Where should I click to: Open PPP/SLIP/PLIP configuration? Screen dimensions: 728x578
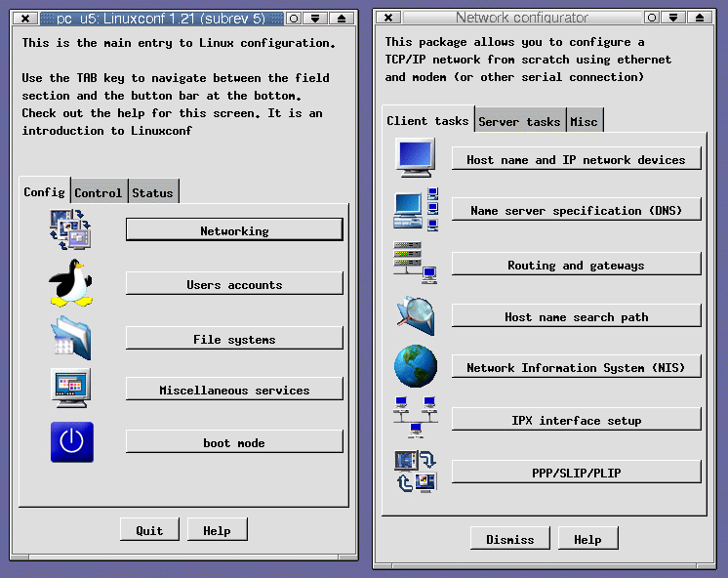point(576,472)
